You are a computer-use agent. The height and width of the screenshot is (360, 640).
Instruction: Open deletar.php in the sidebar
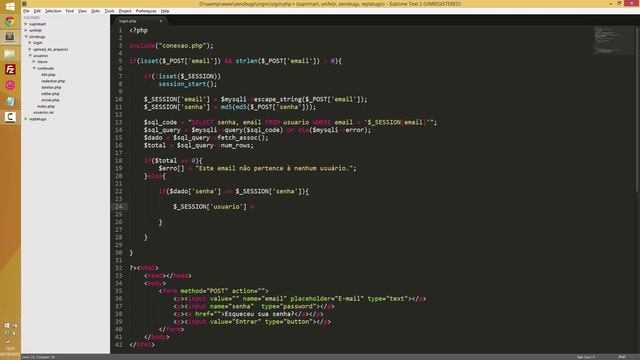(x=51, y=87)
